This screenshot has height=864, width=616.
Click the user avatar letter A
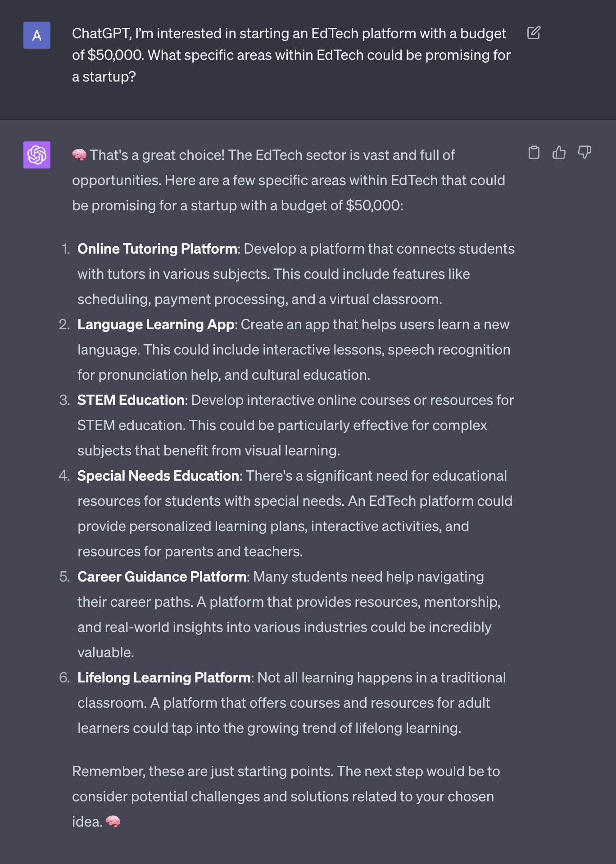pos(37,35)
